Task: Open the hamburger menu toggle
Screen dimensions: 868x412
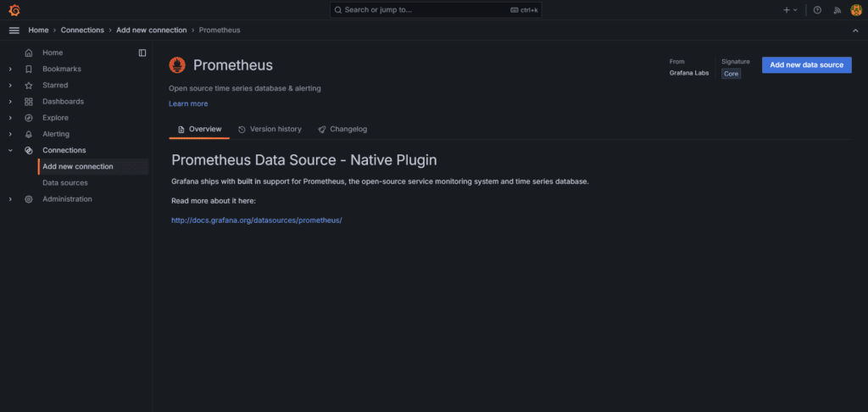Action: 14,30
